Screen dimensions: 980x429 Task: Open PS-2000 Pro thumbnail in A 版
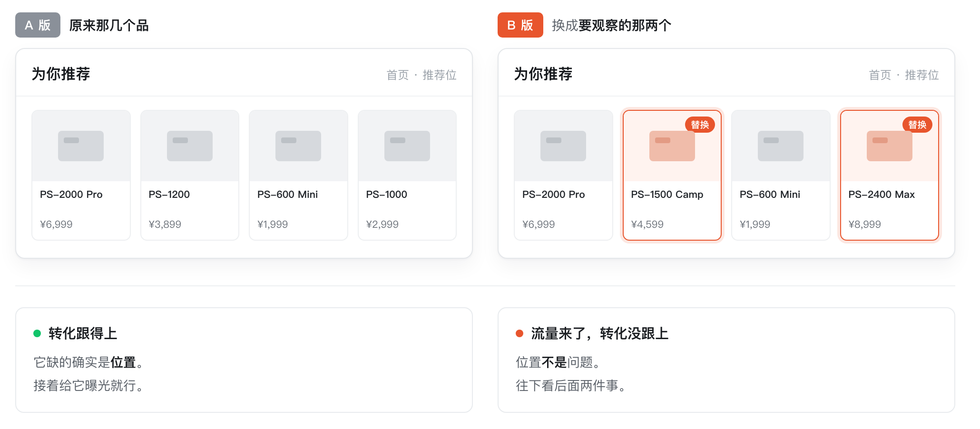tap(81, 146)
